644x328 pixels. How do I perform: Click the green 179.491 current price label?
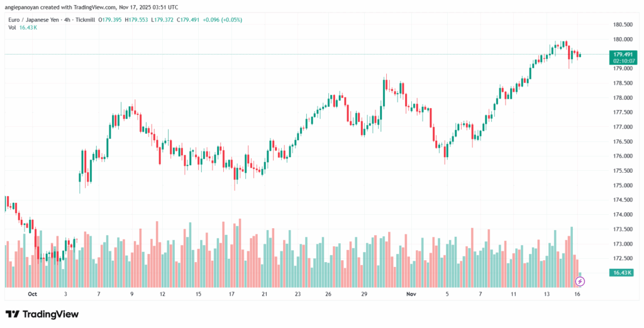point(623,55)
